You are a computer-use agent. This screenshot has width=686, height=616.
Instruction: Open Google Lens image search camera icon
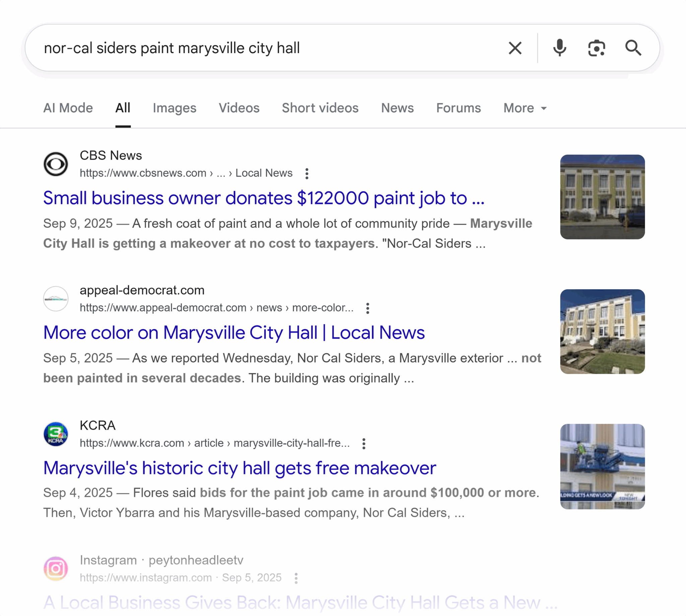(x=596, y=48)
